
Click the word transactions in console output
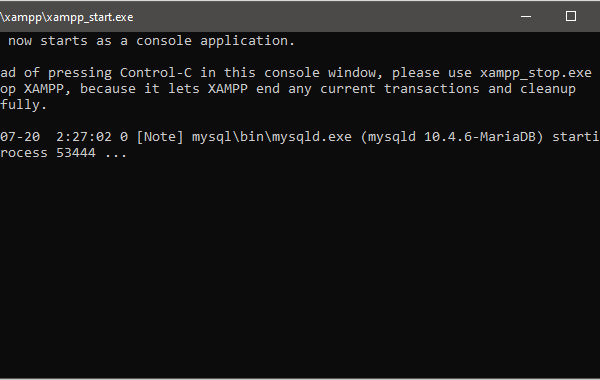432,89
